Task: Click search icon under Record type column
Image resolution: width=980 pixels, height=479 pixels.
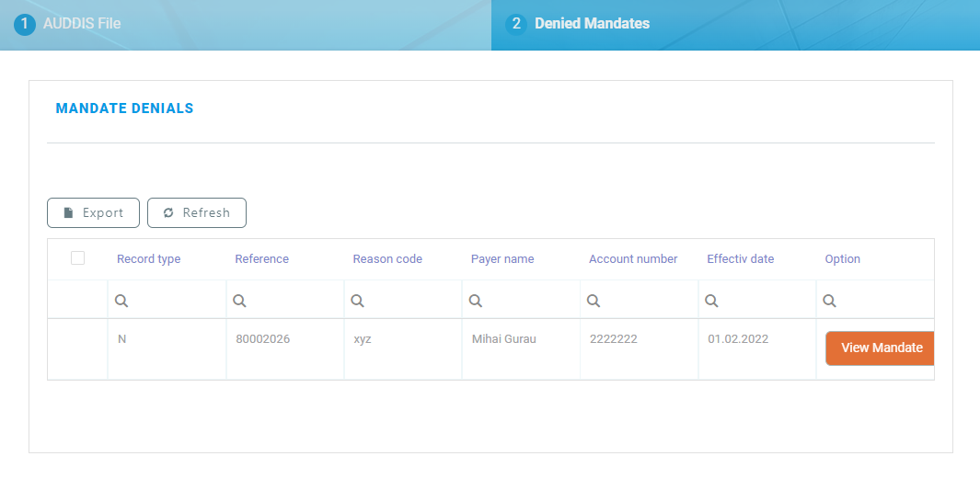Action: click(x=121, y=301)
